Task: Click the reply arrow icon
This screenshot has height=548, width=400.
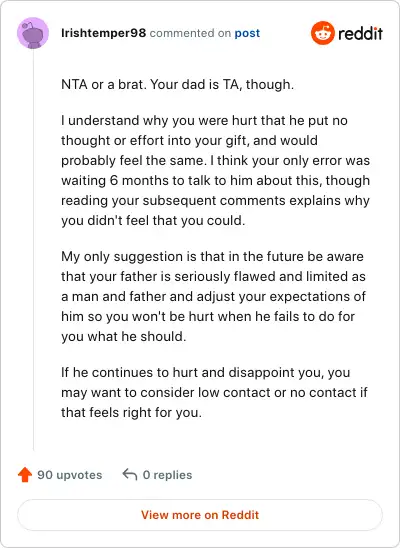Action: [x=130, y=474]
